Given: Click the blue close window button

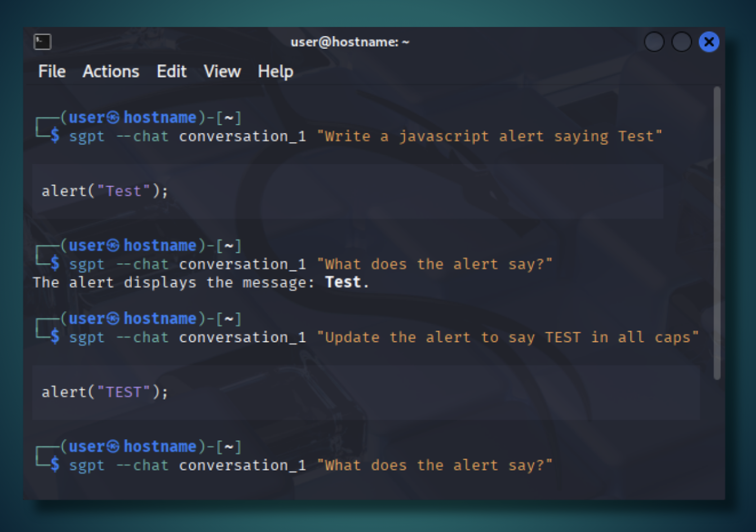Looking at the screenshot, I should (709, 41).
